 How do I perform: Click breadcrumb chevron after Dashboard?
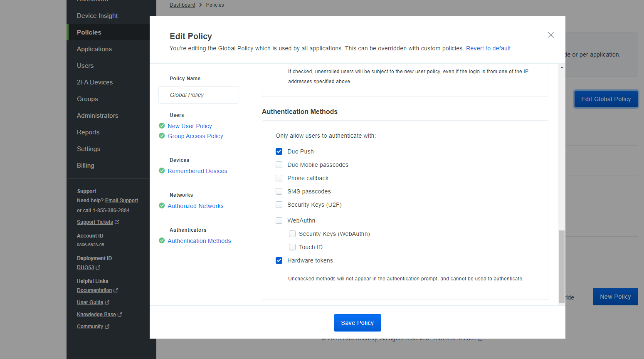[200, 5]
